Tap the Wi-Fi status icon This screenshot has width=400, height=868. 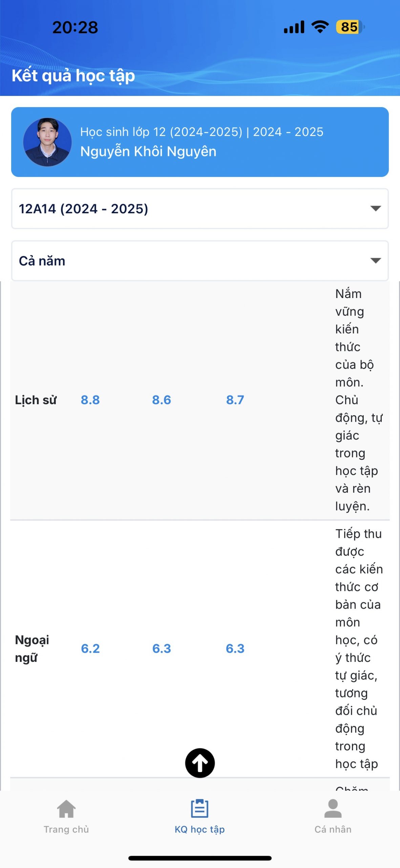click(320, 27)
